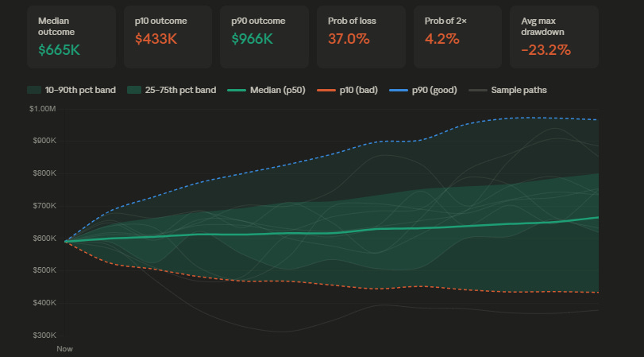The height and width of the screenshot is (357, 644).
Task: Toggle the 10–90th pct band legend item
Action: pos(71,90)
